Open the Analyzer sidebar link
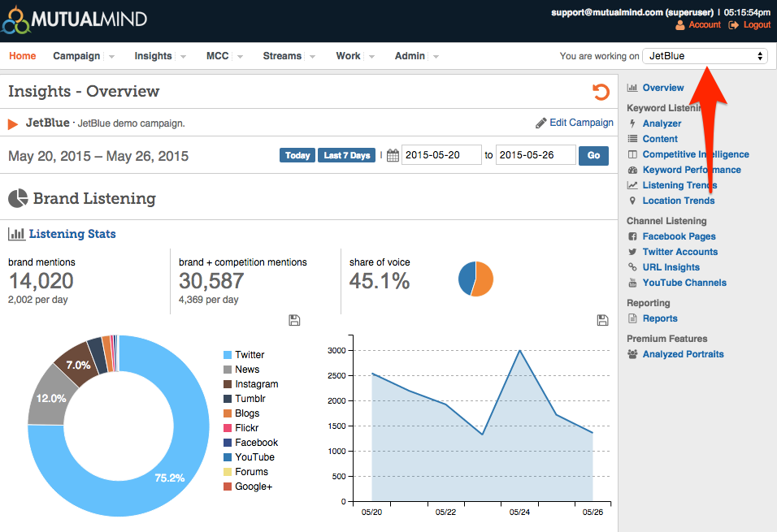This screenshot has height=532, width=777. pos(662,123)
